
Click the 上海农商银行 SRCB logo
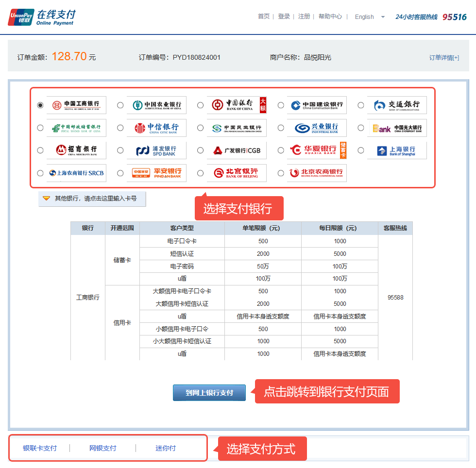pyautogui.click(x=77, y=173)
